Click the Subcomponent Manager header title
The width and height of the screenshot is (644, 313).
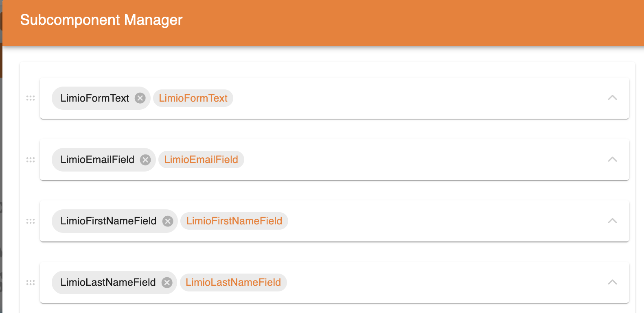click(101, 20)
